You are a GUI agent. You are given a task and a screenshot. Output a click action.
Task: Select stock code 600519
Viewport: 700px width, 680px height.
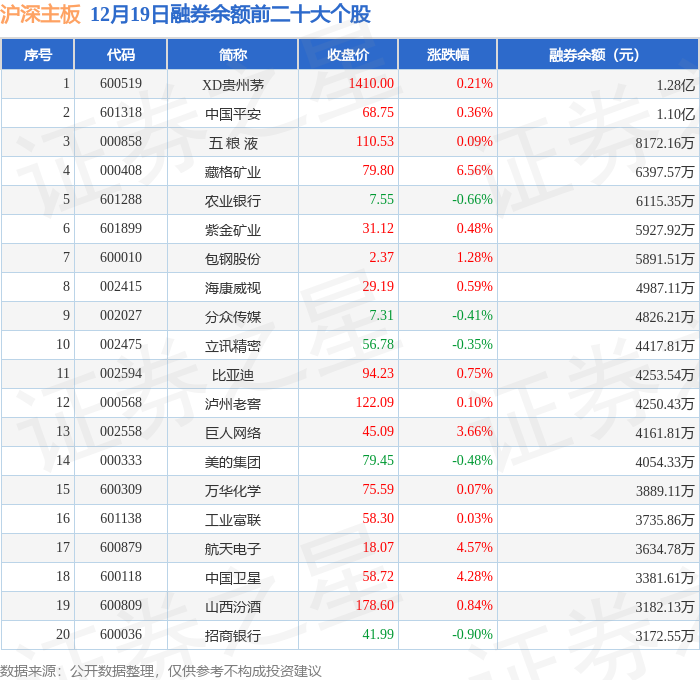click(x=121, y=83)
